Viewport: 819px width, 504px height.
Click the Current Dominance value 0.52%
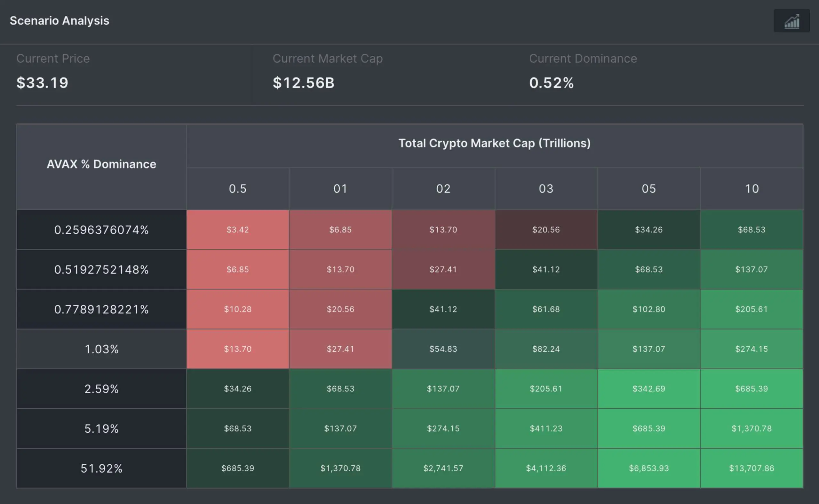tap(551, 83)
